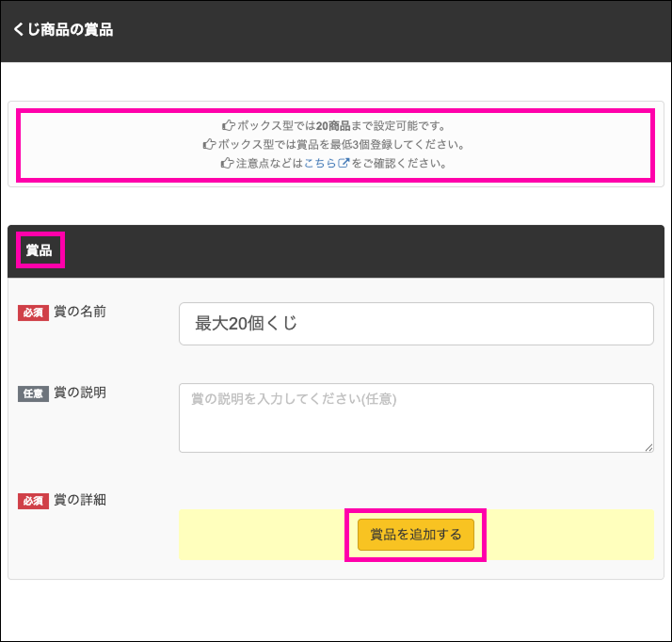This screenshot has width=672, height=642.
Task: Click the hand icon before 注意点など line
Action: (x=226, y=163)
